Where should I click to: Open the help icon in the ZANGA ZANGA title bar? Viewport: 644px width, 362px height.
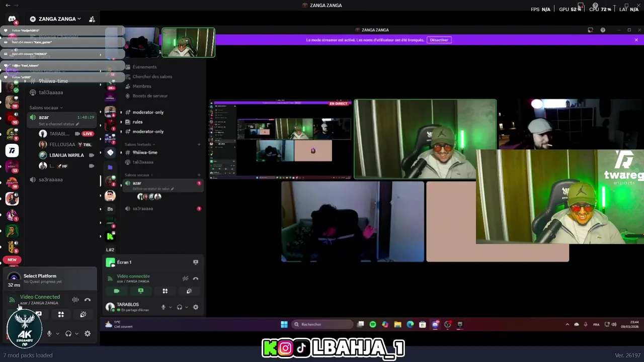603,30
